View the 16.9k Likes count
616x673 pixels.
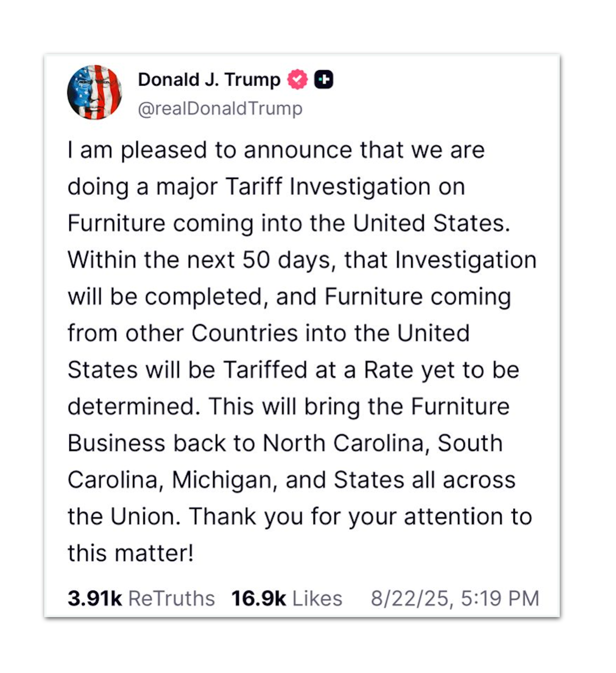pos(259,599)
